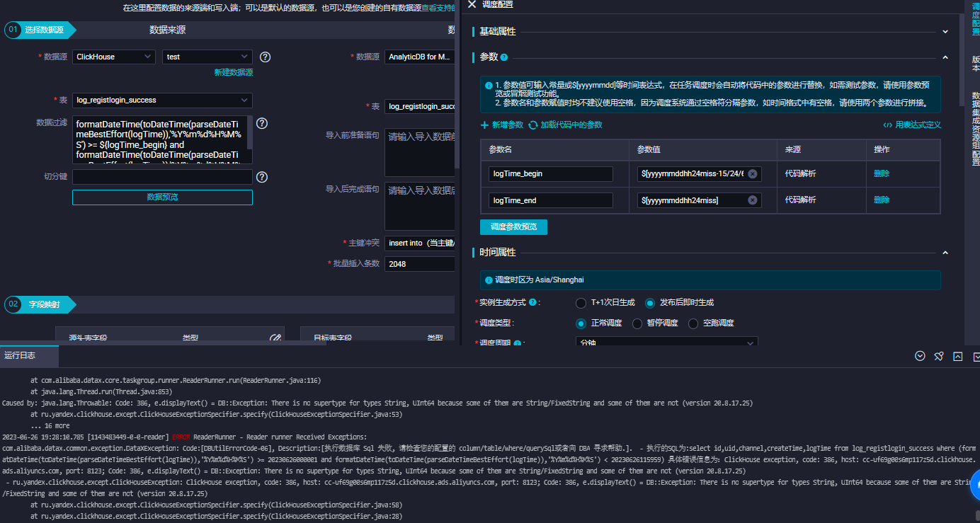The image size is (980, 523).
Task: Click help icon beside 数据过滤 field
Action: point(261,123)
